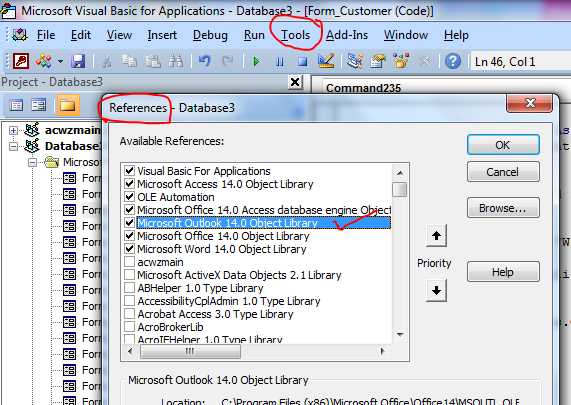Uncheck Microsoft Access 14.0 Object Library

click(x=129, y=184)
